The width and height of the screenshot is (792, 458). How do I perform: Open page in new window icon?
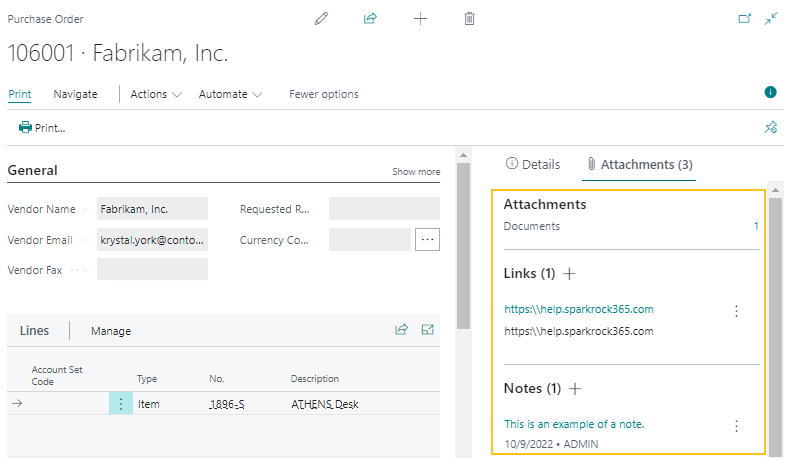744,19
